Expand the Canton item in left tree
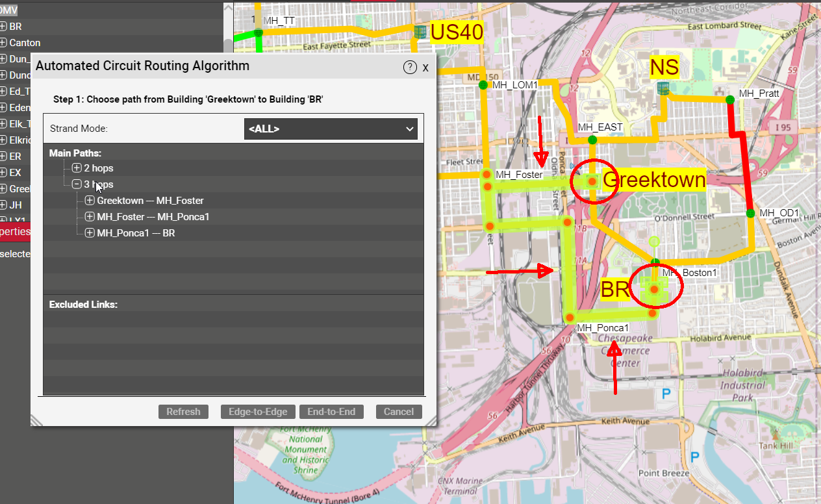 click(3, 43)
